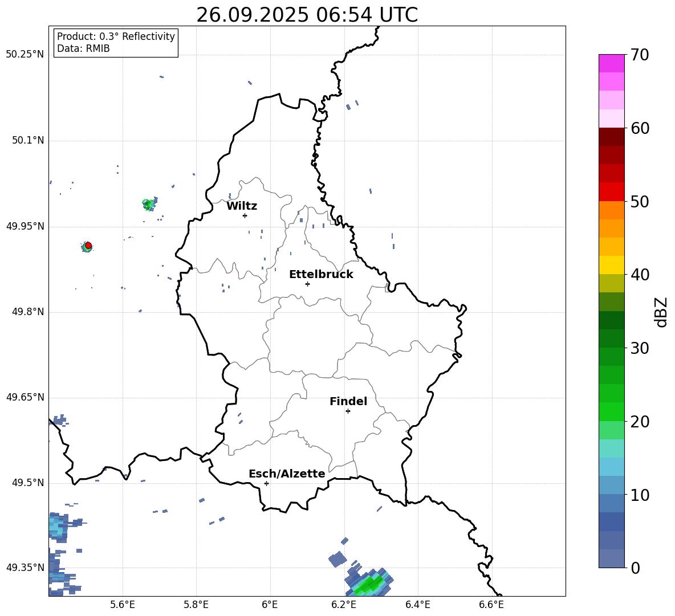Click the 30 value on colorbar
The image size is (675, 616).
[640, 348]
